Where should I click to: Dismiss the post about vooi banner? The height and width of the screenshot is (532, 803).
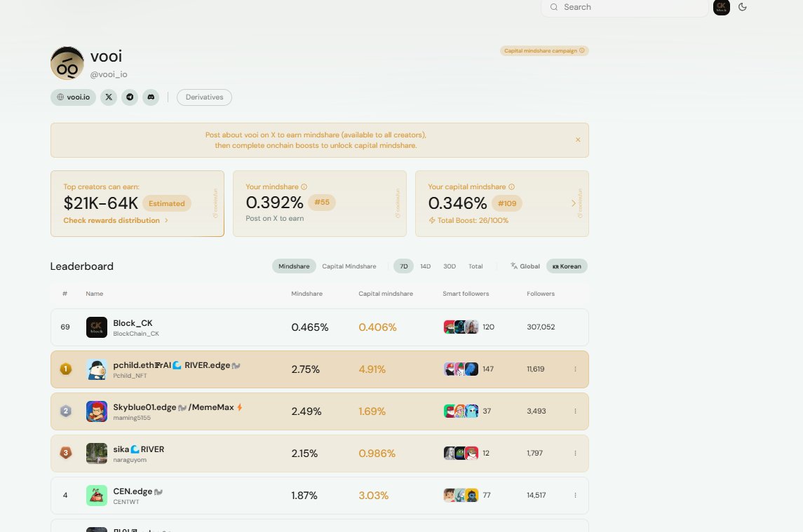coord(578,139)
